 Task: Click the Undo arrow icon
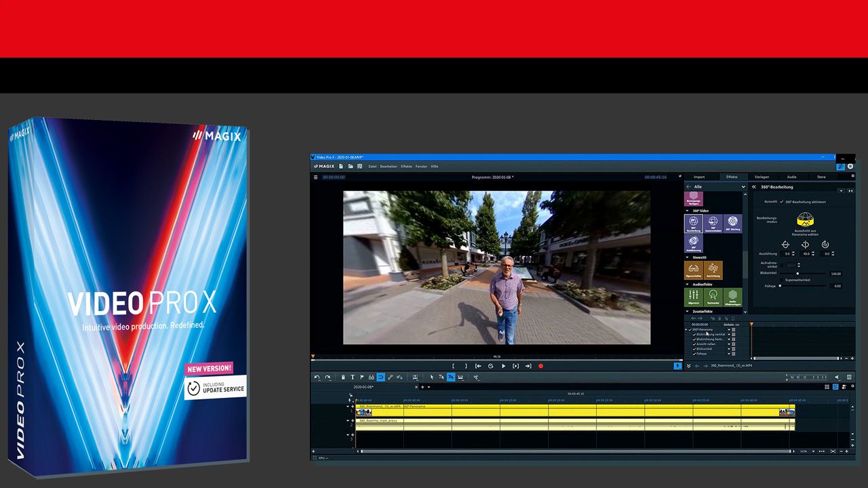coord(316,378)
